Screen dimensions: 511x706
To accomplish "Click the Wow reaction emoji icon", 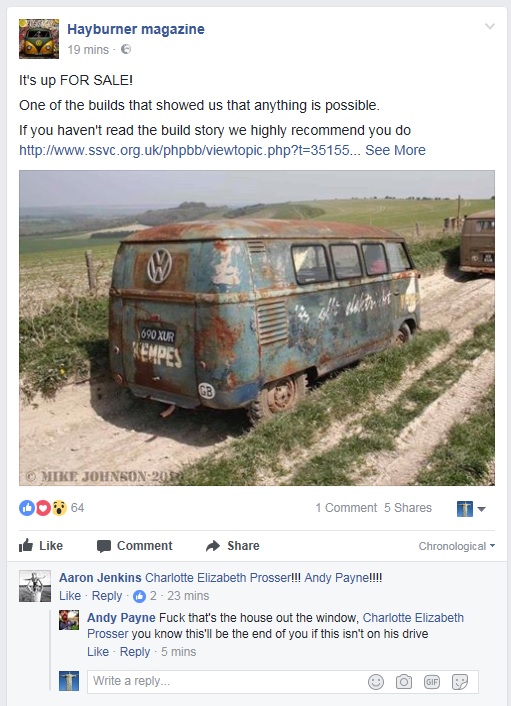I will click(59, 508).
